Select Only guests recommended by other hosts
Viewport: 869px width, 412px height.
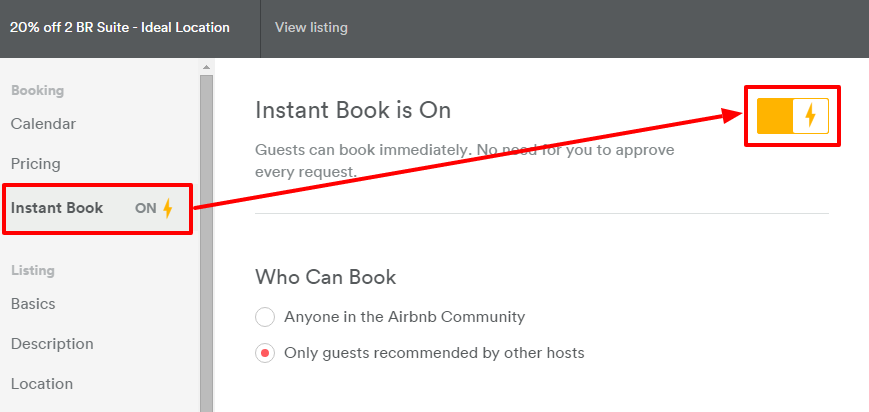point(265,353)
